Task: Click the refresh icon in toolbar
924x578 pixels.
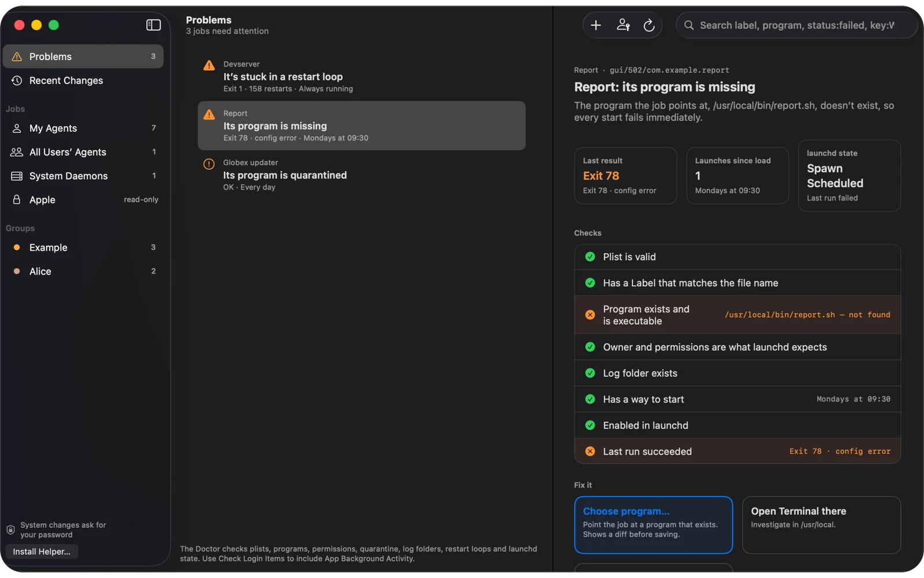Action: (x=649, y=25)
